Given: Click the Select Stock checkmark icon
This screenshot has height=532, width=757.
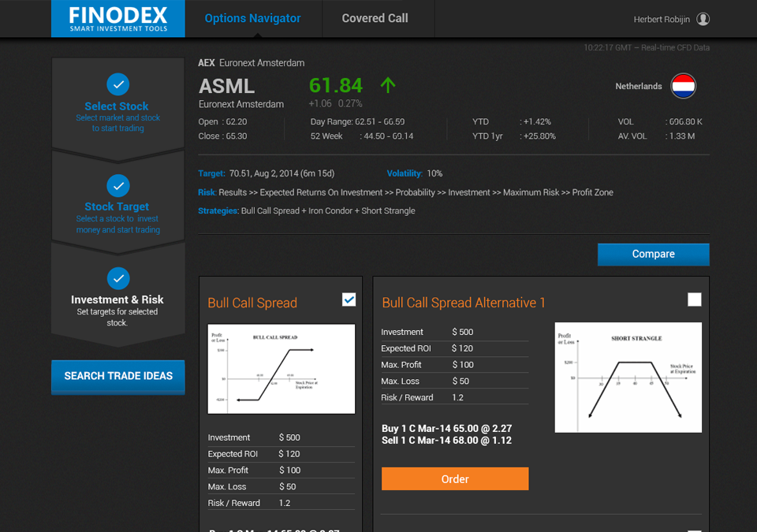Looking at the screenshot, I should point(117,84).
